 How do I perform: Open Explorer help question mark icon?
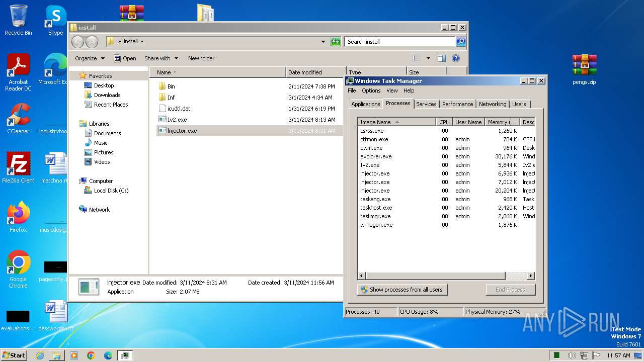[456, 58]
